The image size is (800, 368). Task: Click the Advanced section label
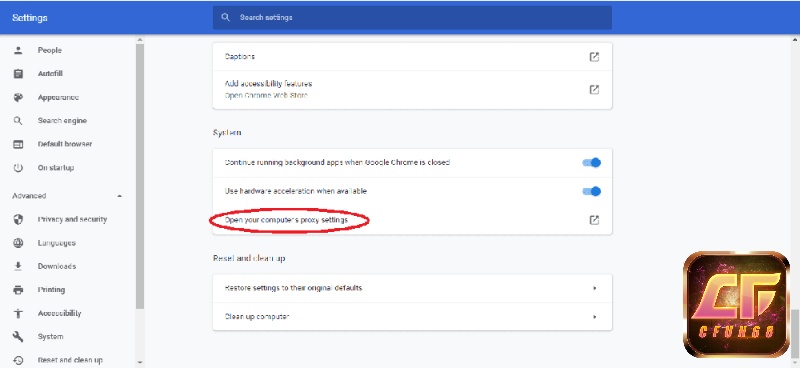tap(29, 196)
